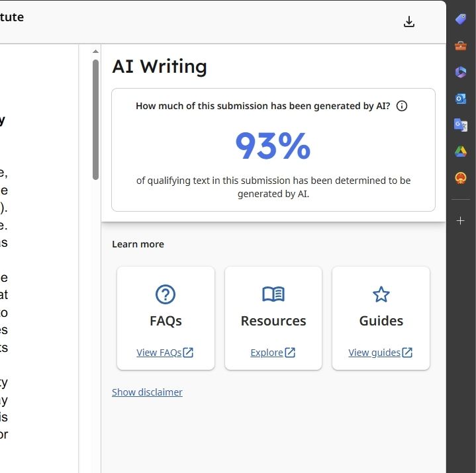The height and width of the screenshot is (473, 476).
Task: Select the Guides card title
Action: pyautogui.click(x=381, y=321)
